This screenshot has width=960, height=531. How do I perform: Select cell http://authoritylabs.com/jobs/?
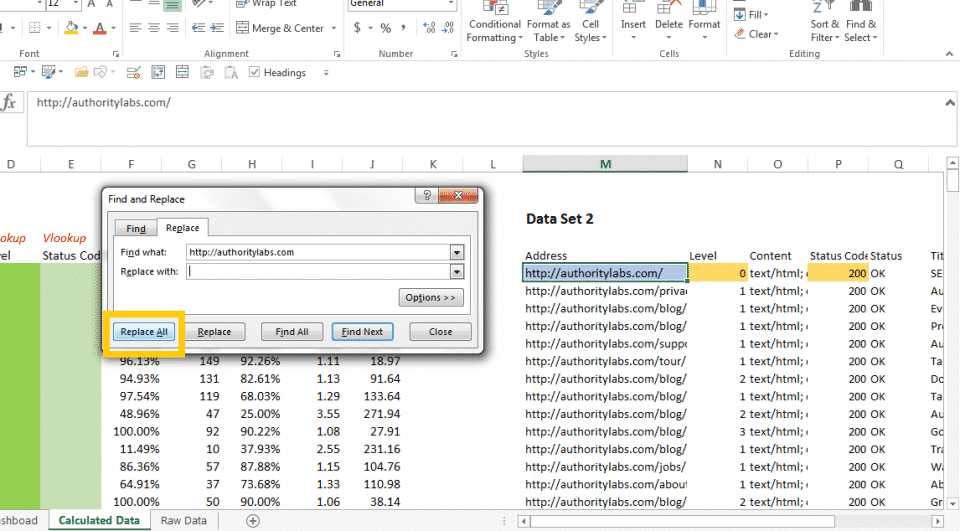(605, 467)
